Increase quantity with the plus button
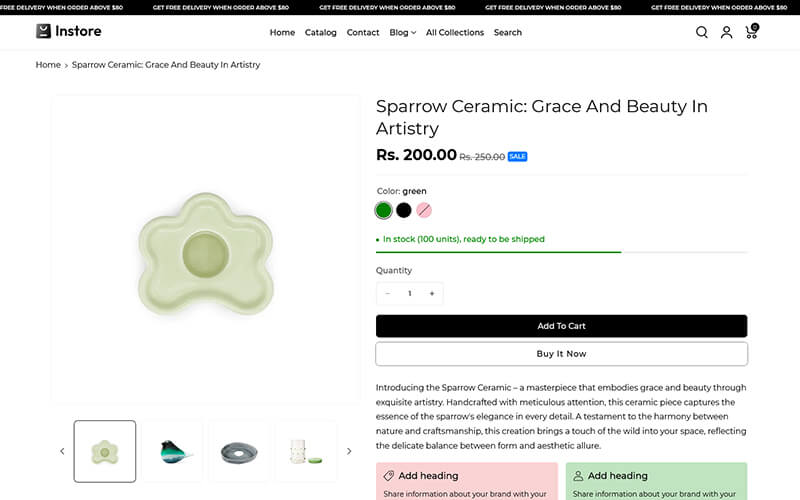Viewport: 800px width, 500px height. [x=432, y=294]
